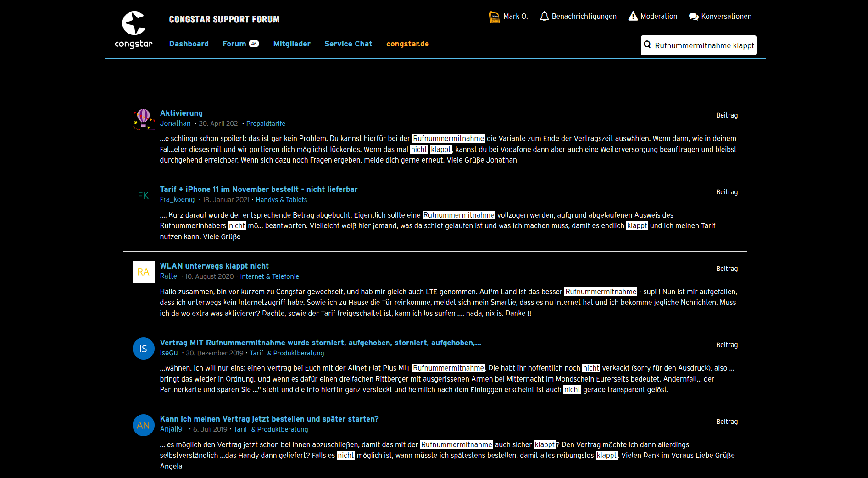
Task: Open author profile Anjali91
Action: (172, 429)
